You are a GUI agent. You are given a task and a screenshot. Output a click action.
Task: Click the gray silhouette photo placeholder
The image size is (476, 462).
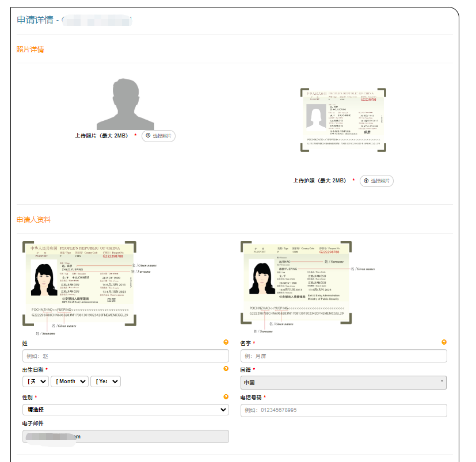(x=125, y=104)
